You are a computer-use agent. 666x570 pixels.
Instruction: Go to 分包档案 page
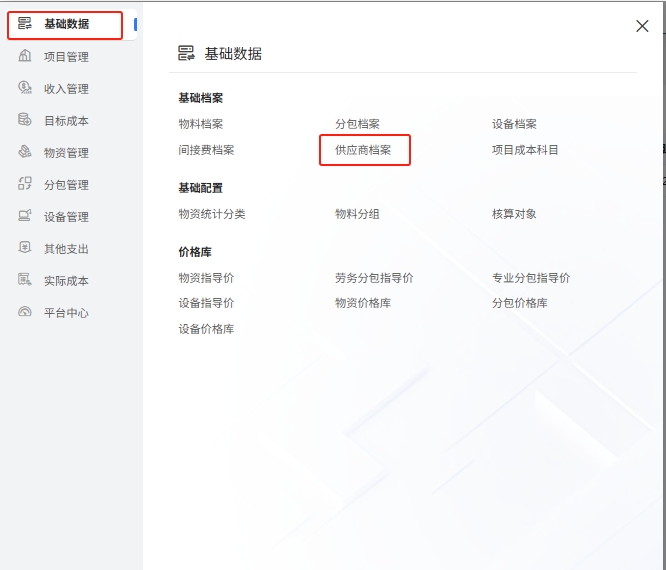(357, 124)
